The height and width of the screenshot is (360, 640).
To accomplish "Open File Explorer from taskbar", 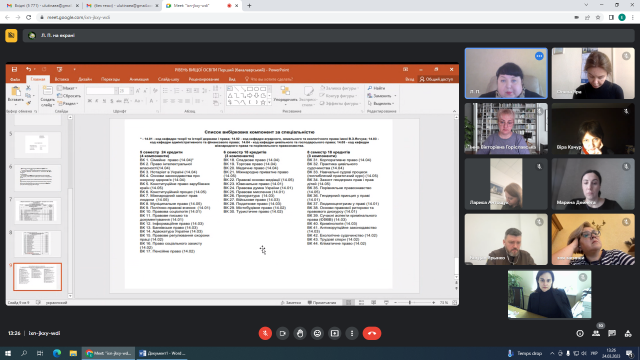I will coord(73,353).
